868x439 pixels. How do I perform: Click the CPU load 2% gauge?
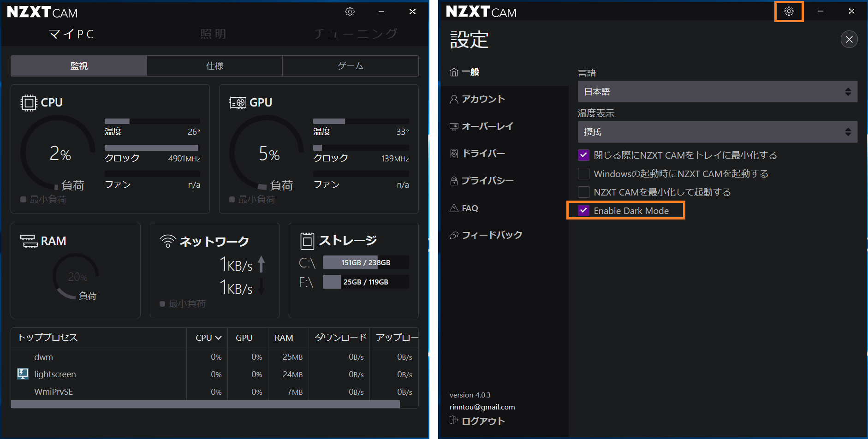pyautogui.click(x=58, y=153)
